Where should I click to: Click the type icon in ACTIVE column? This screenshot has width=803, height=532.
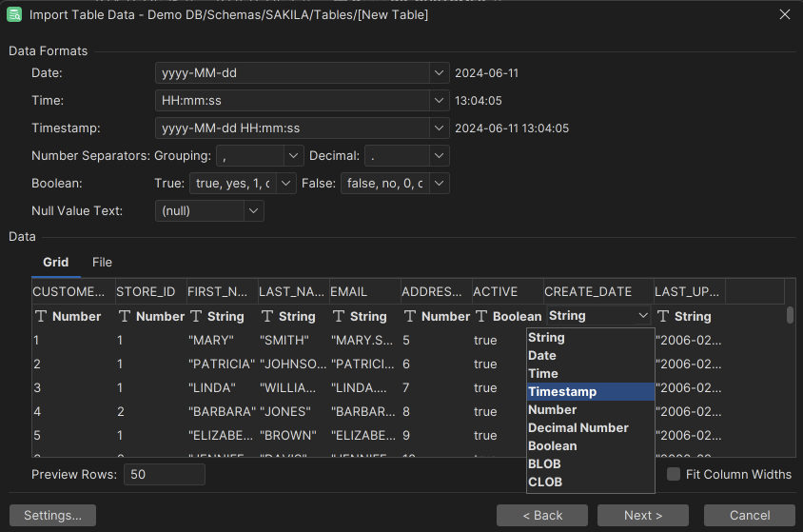481,316
